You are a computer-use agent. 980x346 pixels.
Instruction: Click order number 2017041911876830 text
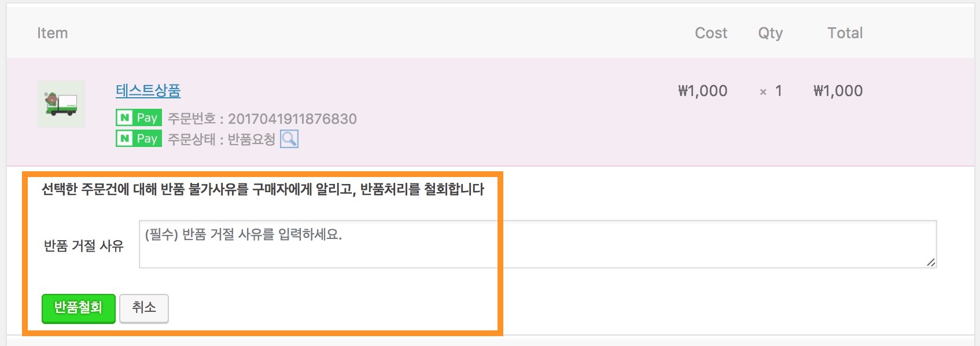292,119
